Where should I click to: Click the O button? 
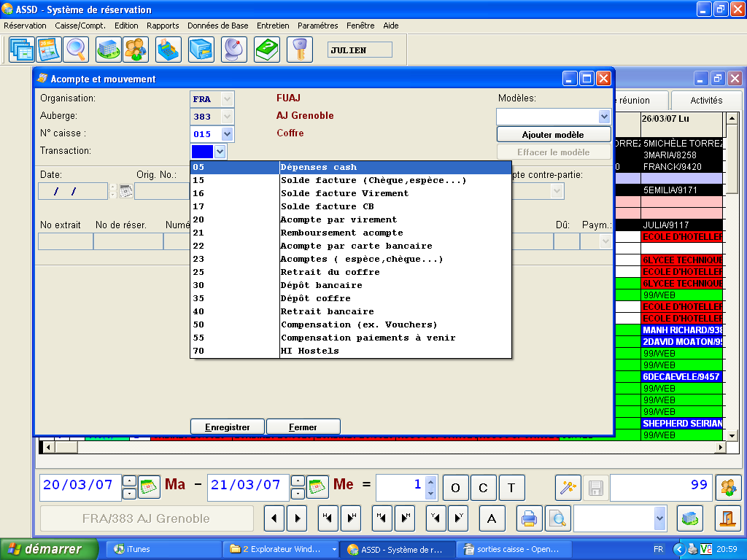(x=455, y=488)
